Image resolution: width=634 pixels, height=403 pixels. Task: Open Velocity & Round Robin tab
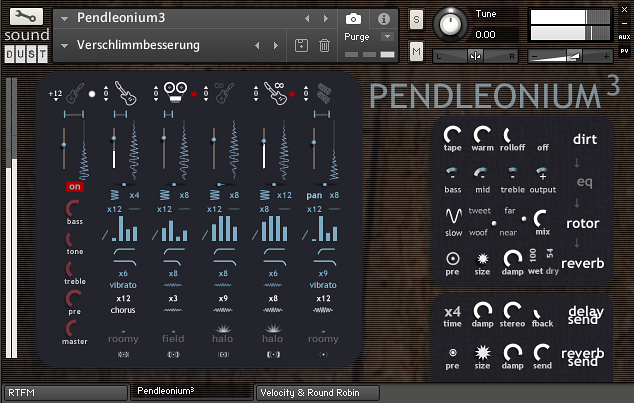coord(317,392)
